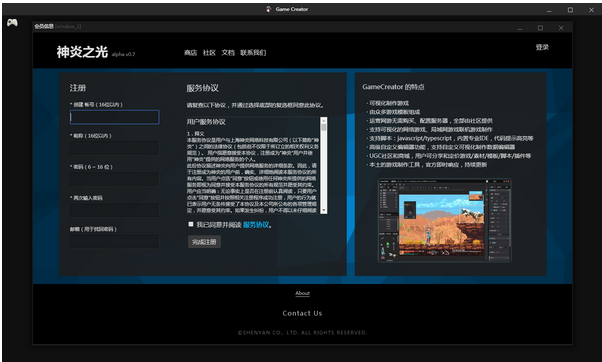Click the GameCreator 的特点 heading
The width and height of the screenshot is (602, 362).
[393, 87]
